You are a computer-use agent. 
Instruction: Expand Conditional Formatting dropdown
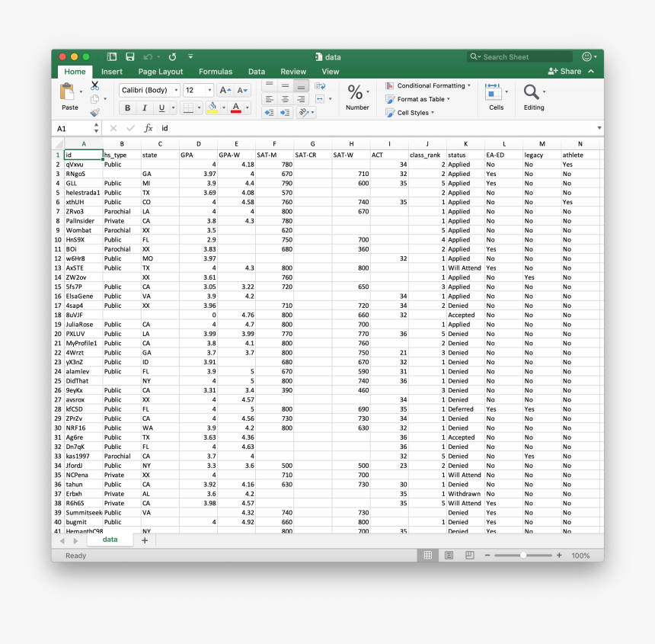[x=469, y=85]
